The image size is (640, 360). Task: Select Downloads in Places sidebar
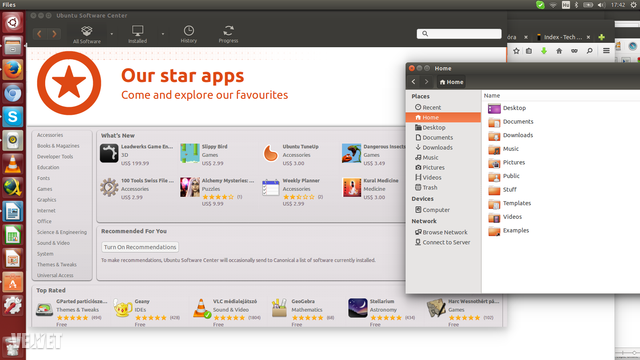(x=443, y=147)
